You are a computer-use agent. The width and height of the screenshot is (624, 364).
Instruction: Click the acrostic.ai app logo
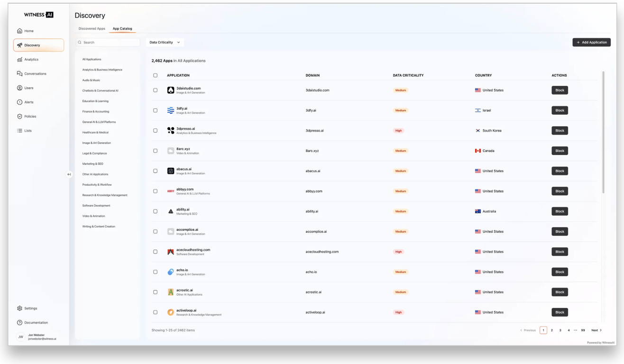pyautogui.click(x=171, y=292)
